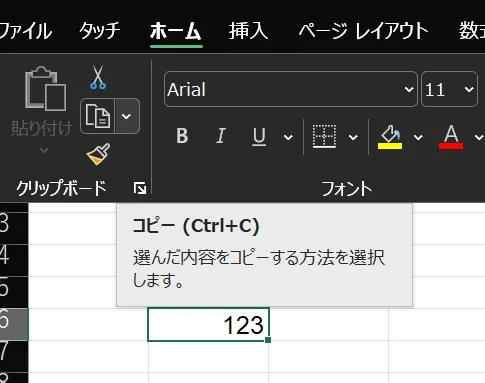This screenshot has width=485, height=383.
Task: Click the Cut scissors icon
Action: click(x=98, y=77)
